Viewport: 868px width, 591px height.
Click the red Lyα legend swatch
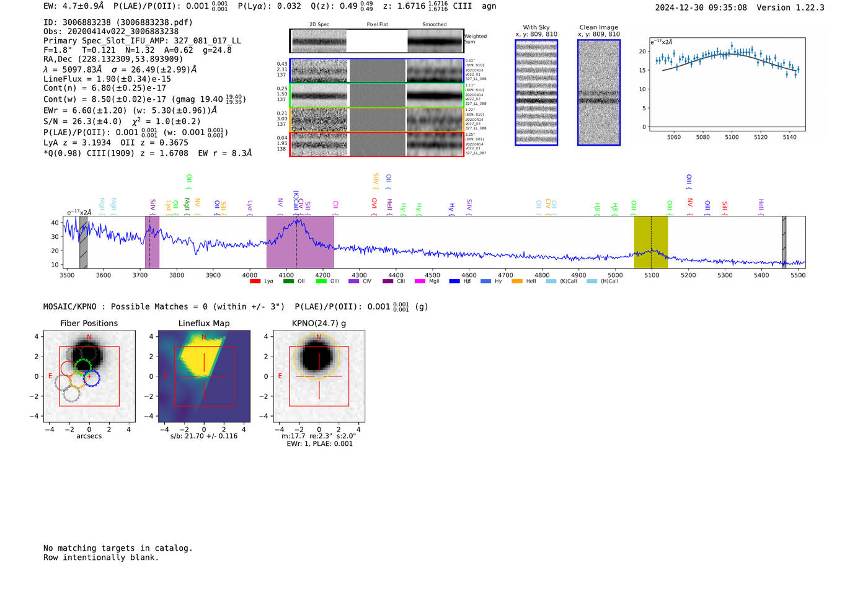(x=255, y=281)
